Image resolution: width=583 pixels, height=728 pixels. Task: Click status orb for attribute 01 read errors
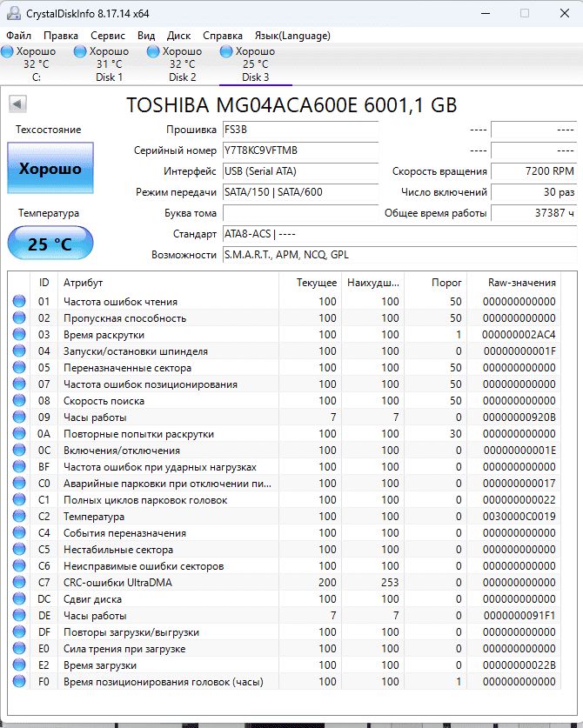(x=19, y=302)
